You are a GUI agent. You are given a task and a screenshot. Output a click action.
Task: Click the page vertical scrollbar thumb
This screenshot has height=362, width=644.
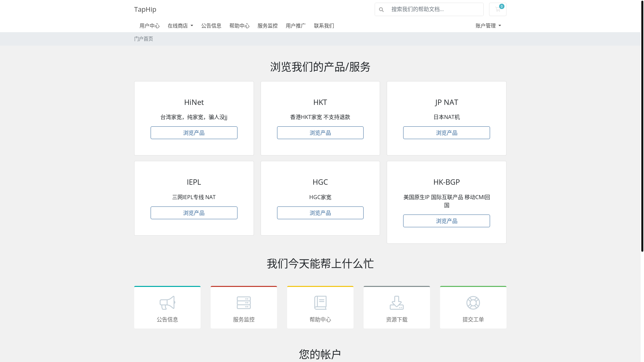tap(642, 126)
